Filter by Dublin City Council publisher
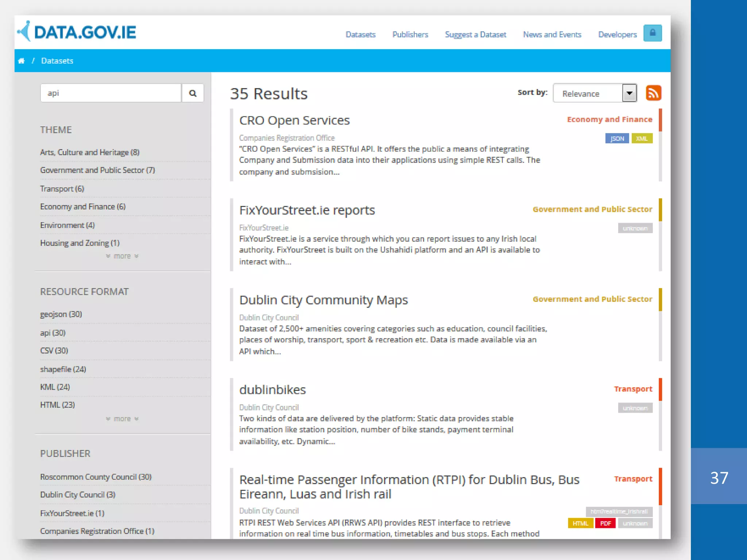747x560 pixels. [78, 495]
